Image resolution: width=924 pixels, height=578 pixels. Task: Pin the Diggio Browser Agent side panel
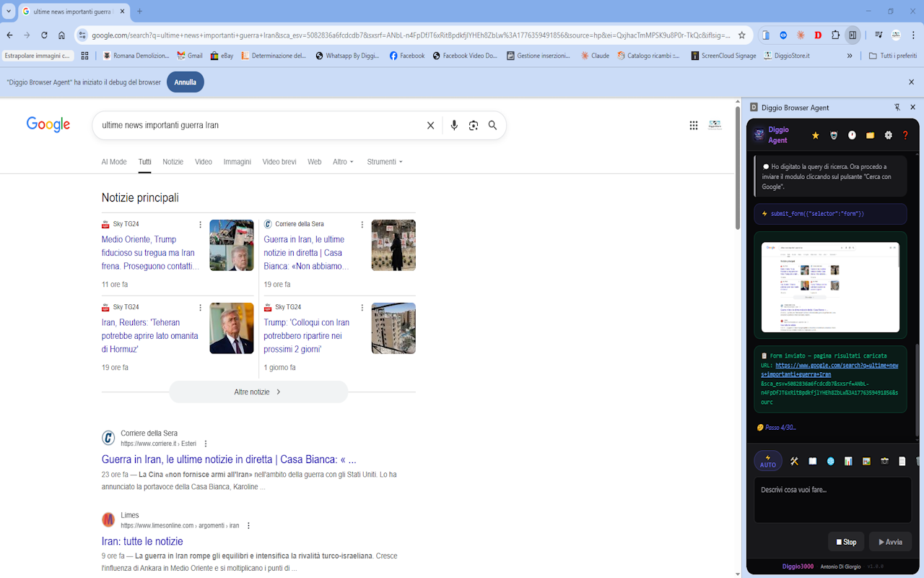(x=897, y=107)
